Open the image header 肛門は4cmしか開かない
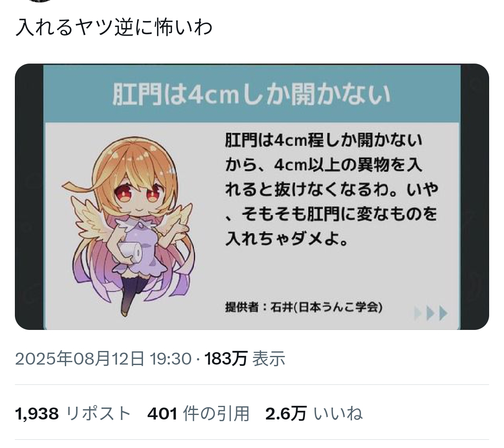This screenshot has height=448, width=504. pyautogui.click(x=252, y=94)
